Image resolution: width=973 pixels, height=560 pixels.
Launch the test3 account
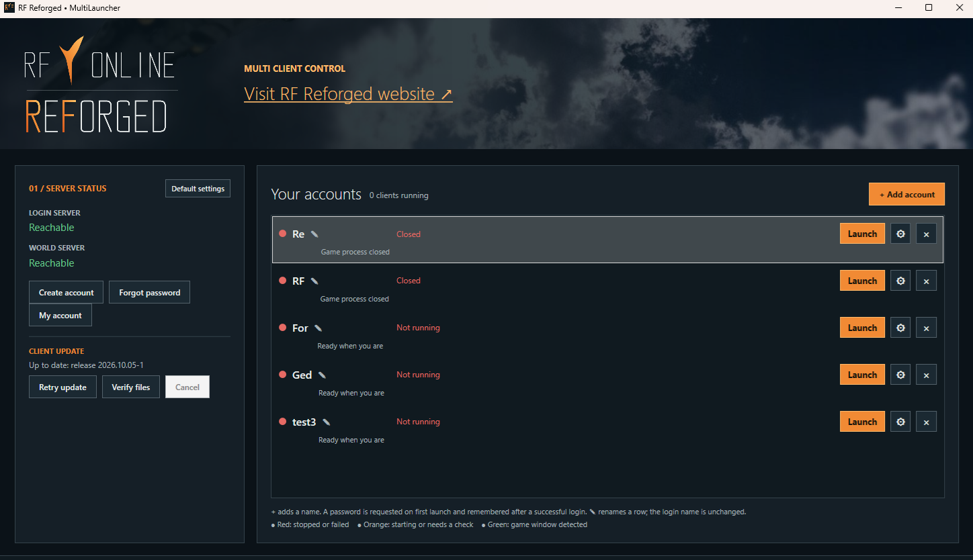(x=862, y=422)
